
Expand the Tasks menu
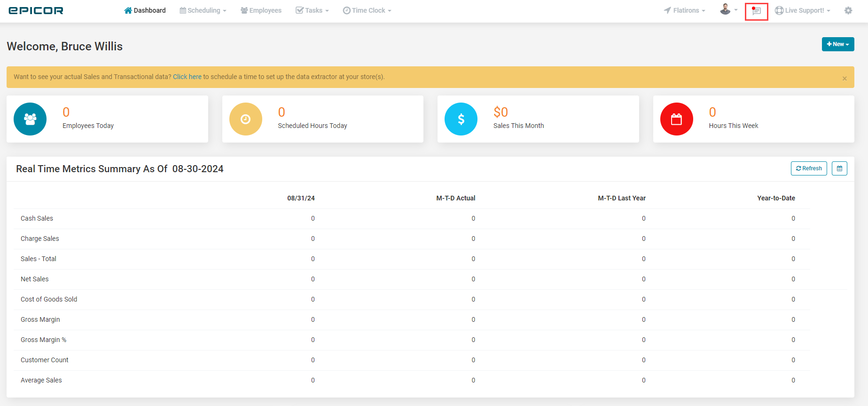point(312,10)
